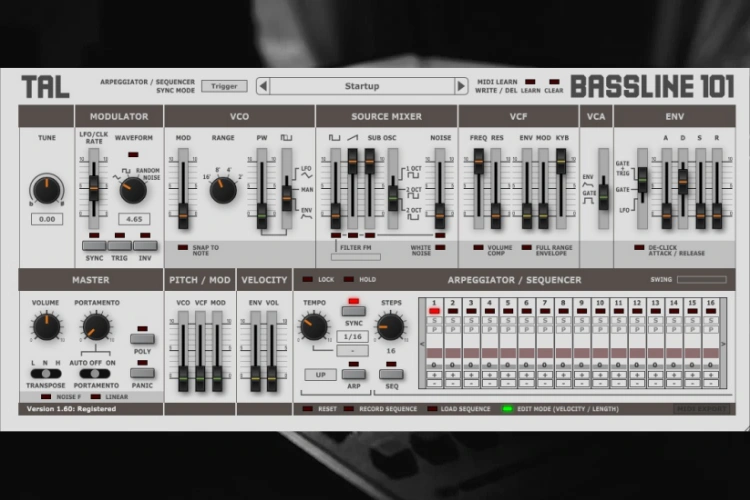Screen dimensions: 750x500
Task: Click the Sub Osc octave selector switch
Action: coord(393,198)
